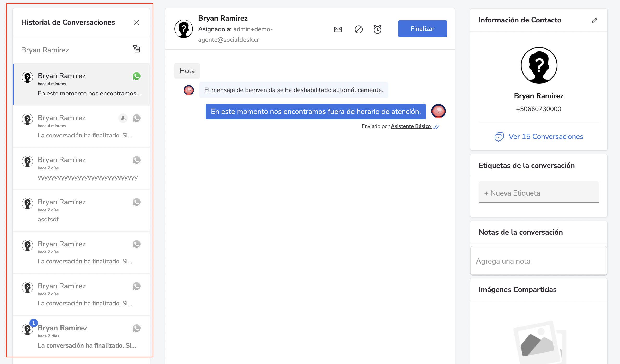Click the Nueva Etiqueta input field

(x=538, y=193)
